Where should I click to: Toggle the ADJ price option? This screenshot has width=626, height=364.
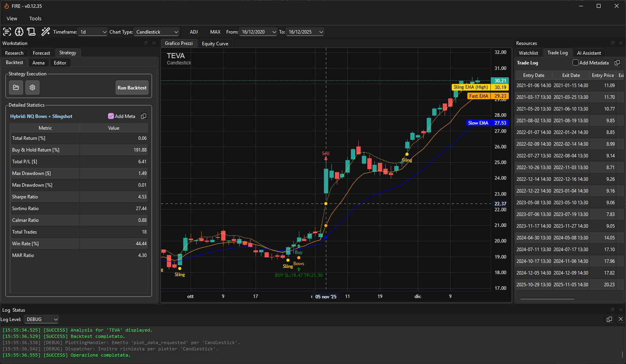coord(194,32)
